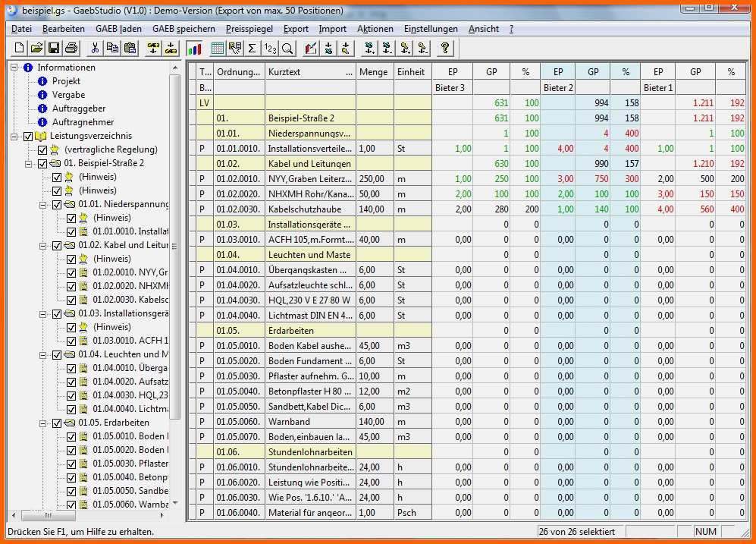This screenshot has height=544, width=756.
Task: Collapse the 01.03. Installationsgeräte node
Action: [x=43, y=313]
